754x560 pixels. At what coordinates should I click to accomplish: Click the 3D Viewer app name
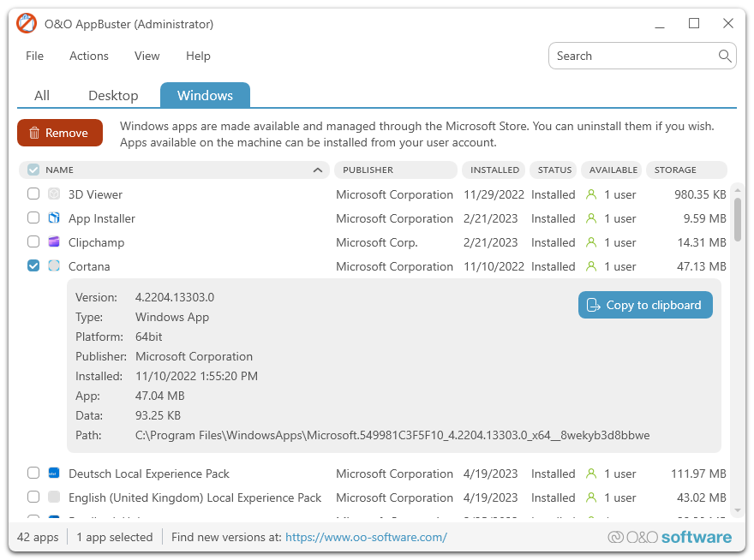tap(95, 194)
